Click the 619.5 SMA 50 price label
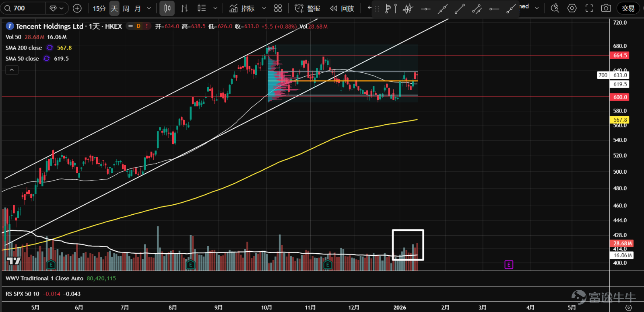 point(620,84)
